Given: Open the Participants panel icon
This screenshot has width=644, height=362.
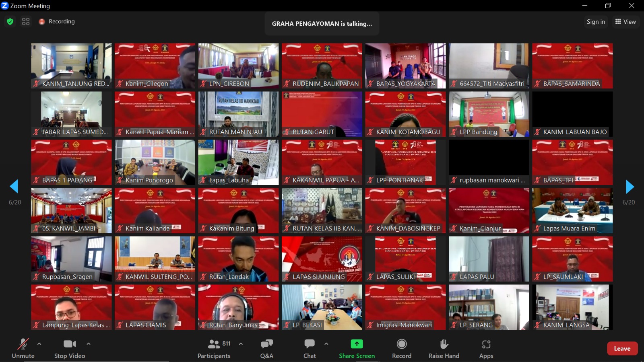Looking at the screenshot, I should tap(214, 344).
